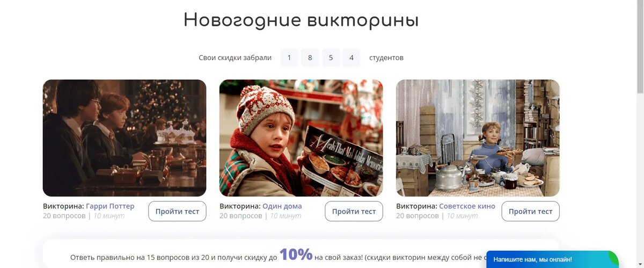Click counter digit 5 box
The image size is (644, 268).
331,57
